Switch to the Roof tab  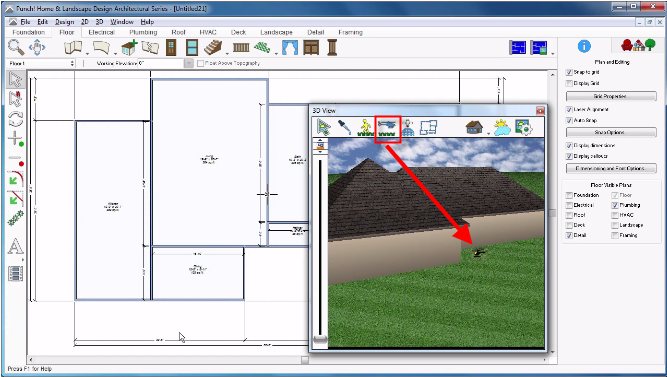coord(178,32)
